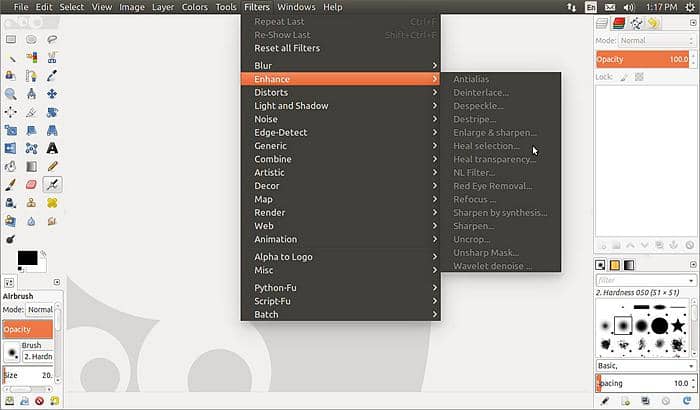The image size is (700, 410).
Task: Open the Colors menu in menu bar
Action: [195, 7]
